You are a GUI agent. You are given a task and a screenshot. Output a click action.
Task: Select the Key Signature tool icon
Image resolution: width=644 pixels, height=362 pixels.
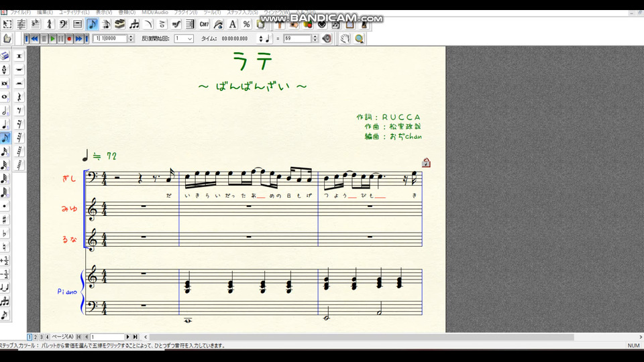[x=36, y=25]
